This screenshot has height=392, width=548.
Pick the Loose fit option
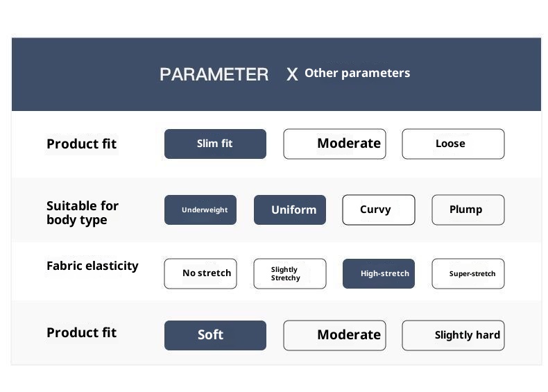[453, 144]
